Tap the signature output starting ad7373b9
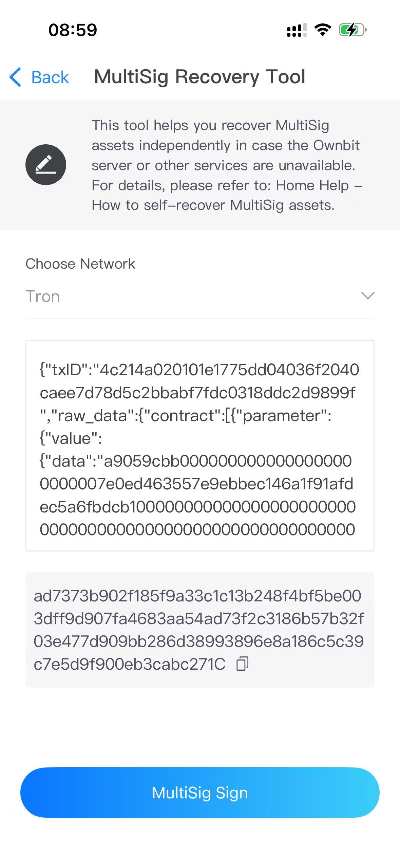The width and height of the screenshot is (400, 868). 197,596
